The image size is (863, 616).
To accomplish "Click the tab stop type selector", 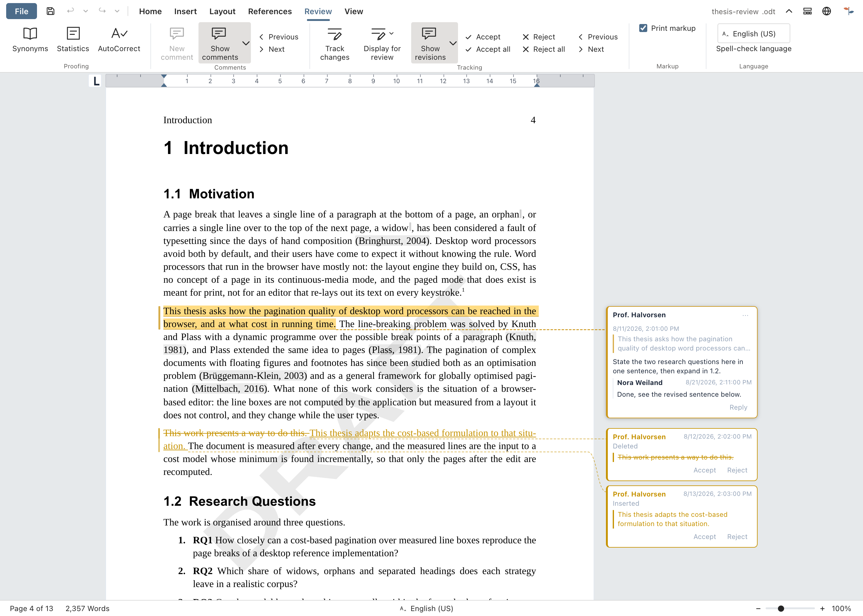I will [x=96, y=81].
